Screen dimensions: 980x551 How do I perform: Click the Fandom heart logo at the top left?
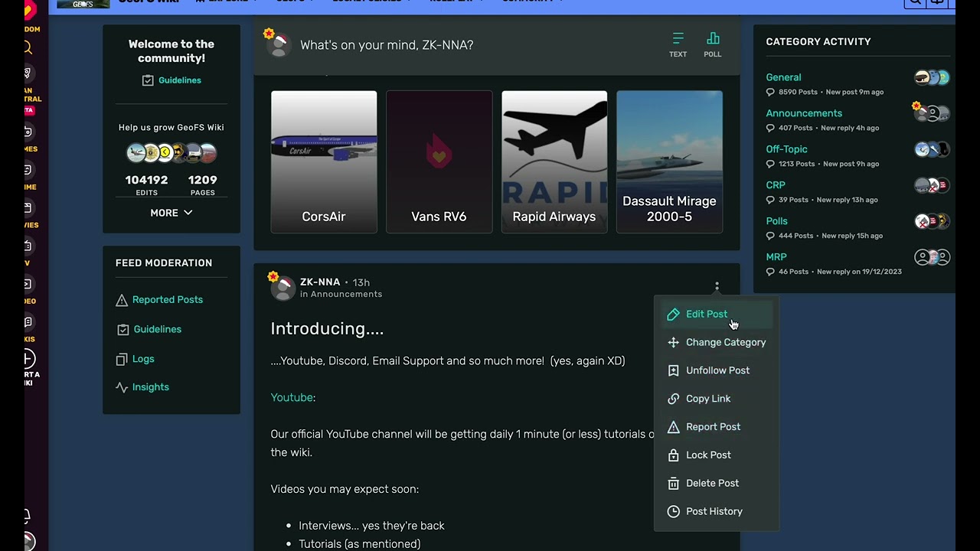30,10
